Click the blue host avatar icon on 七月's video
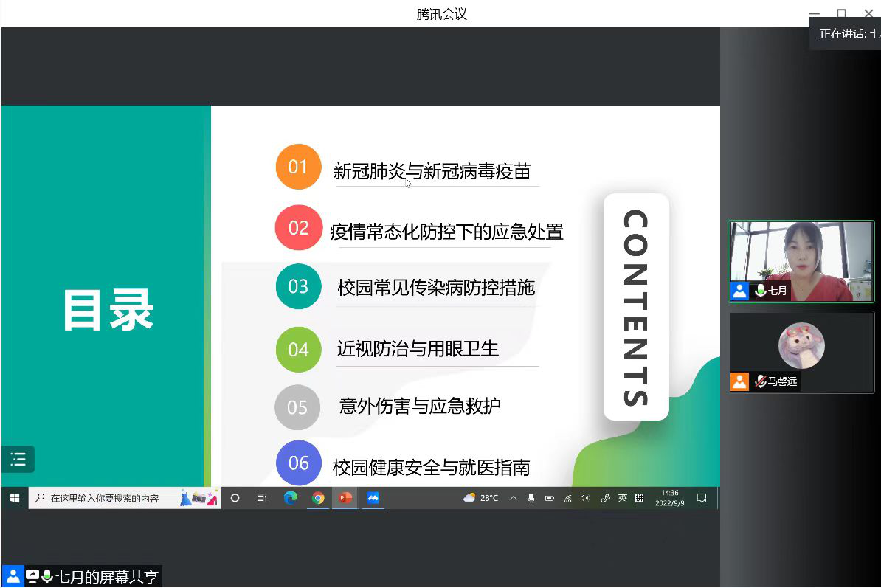 (740, 291)
